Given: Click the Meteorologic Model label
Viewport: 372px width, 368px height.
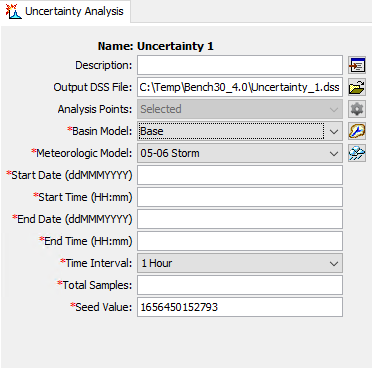Looking at the screenshot, I should (x=82, y=153).
